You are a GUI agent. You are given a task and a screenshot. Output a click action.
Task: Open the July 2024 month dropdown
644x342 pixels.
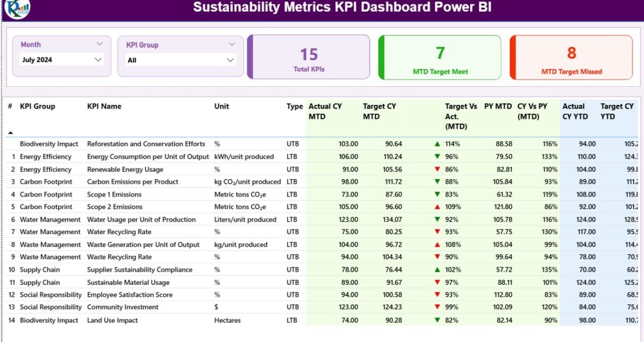(98, 60)
